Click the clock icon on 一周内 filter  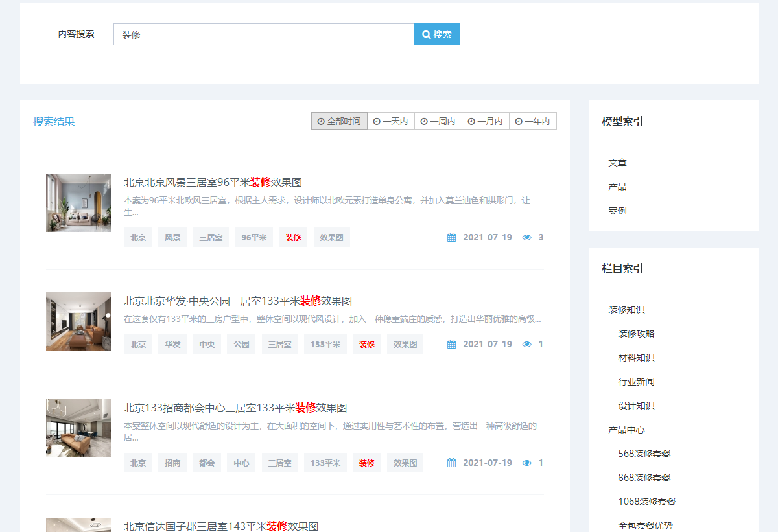(x=424, y=121)
